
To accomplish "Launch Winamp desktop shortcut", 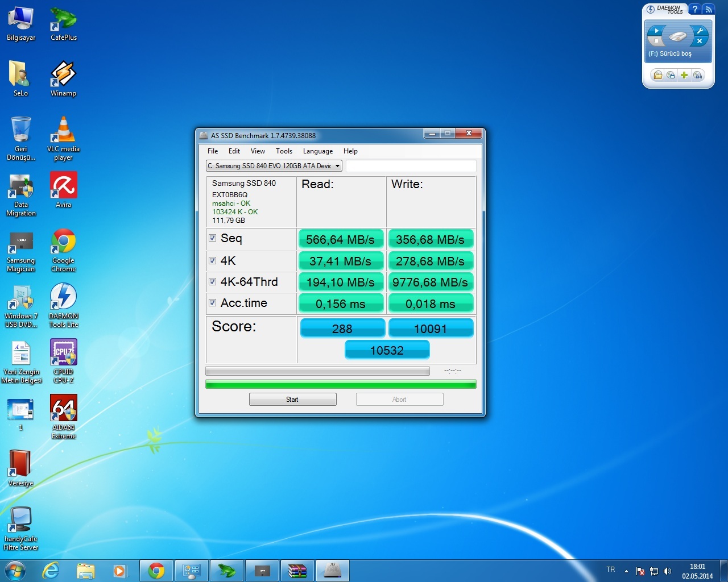I will 63,80.
